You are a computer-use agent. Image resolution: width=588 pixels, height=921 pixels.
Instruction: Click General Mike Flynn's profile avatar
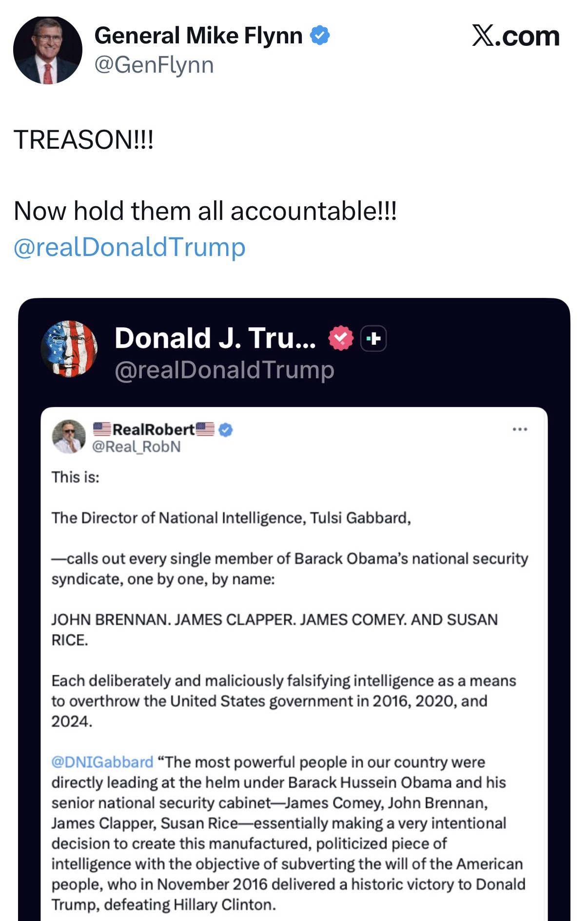(x=47, y=50)
